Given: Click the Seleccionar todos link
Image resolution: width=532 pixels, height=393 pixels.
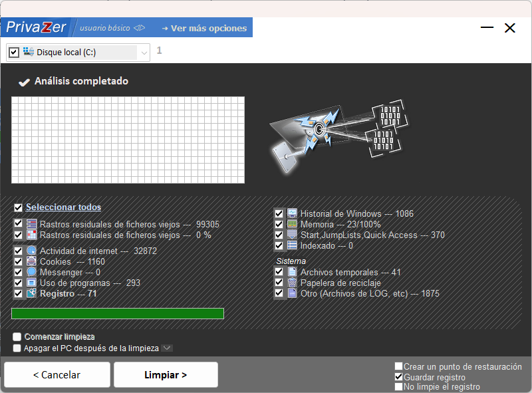Looking at the screenshot, I should pos(63,207).
